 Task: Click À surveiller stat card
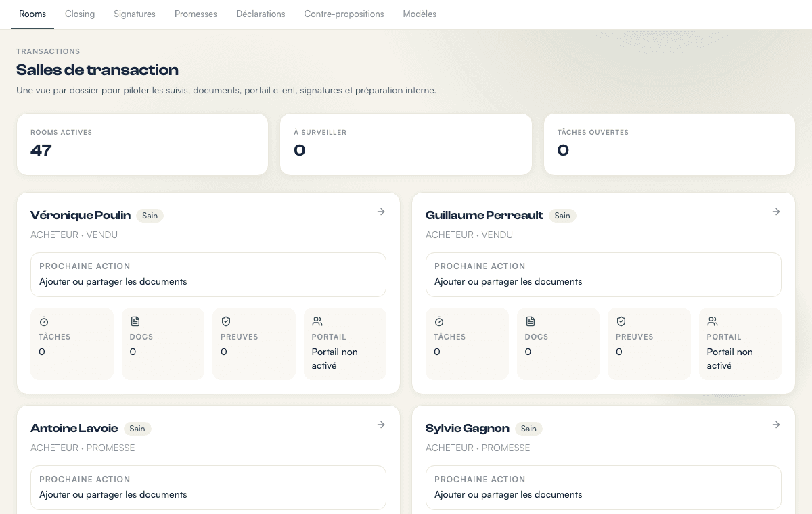(x=406, y=144)
